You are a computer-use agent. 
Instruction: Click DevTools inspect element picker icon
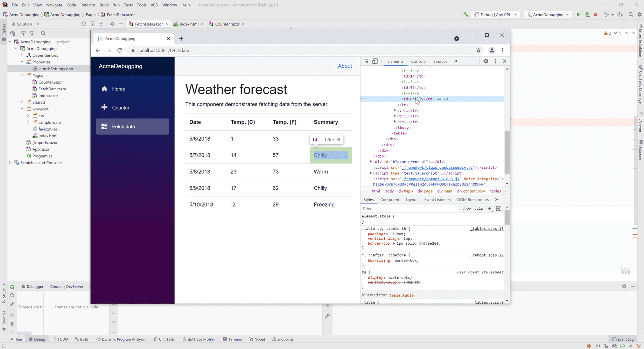pyautogui.click(x=366, y=61)
